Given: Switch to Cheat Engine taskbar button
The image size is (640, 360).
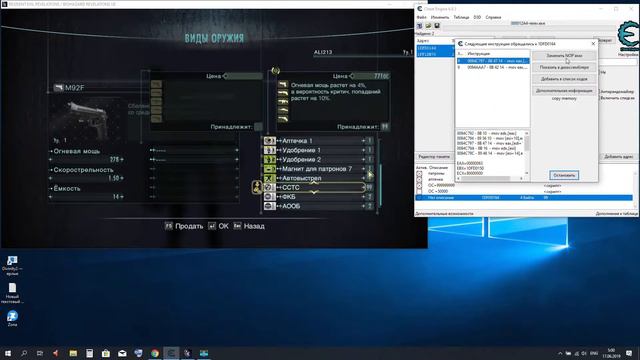Looking at the screenshot, I should 171,353.
